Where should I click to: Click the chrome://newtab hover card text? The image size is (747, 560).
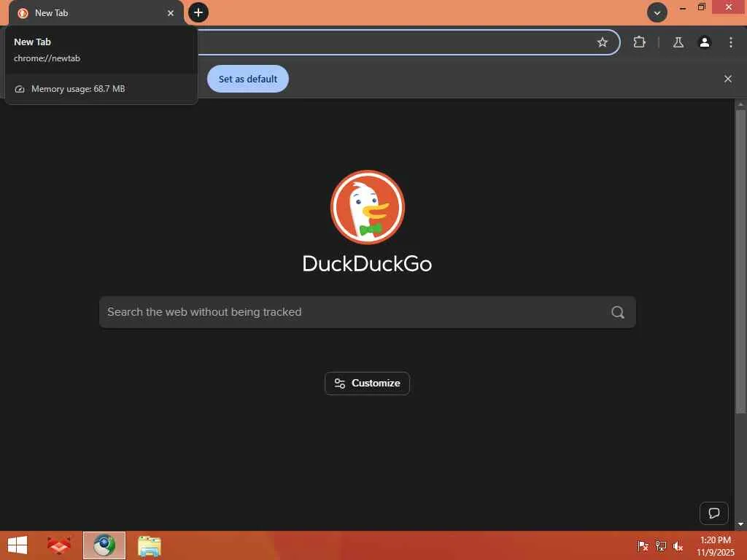tap(47, 58)
